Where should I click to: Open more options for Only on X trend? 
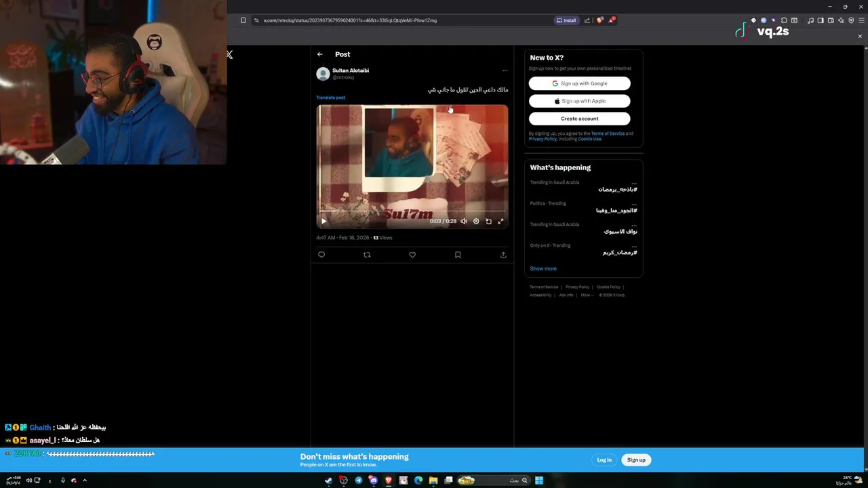click(x=634, y=245)
